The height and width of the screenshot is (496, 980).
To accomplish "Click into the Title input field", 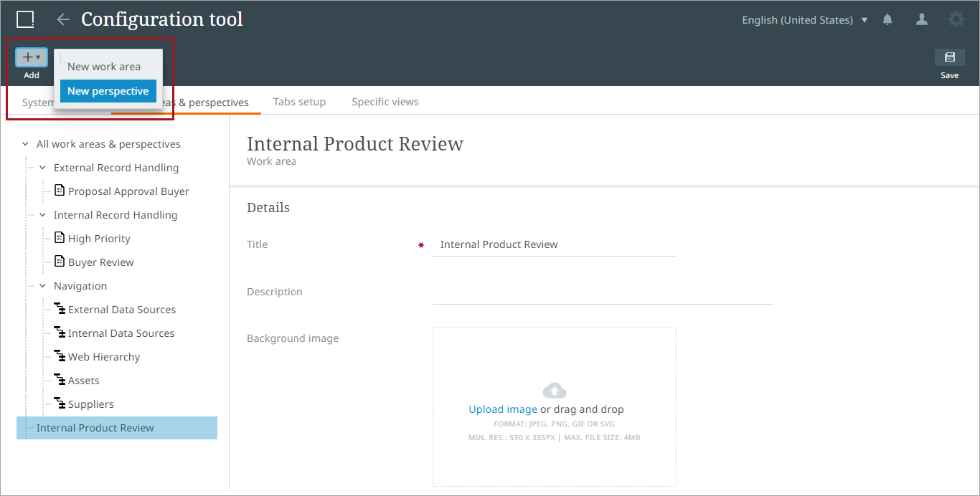I will [554, 244].
